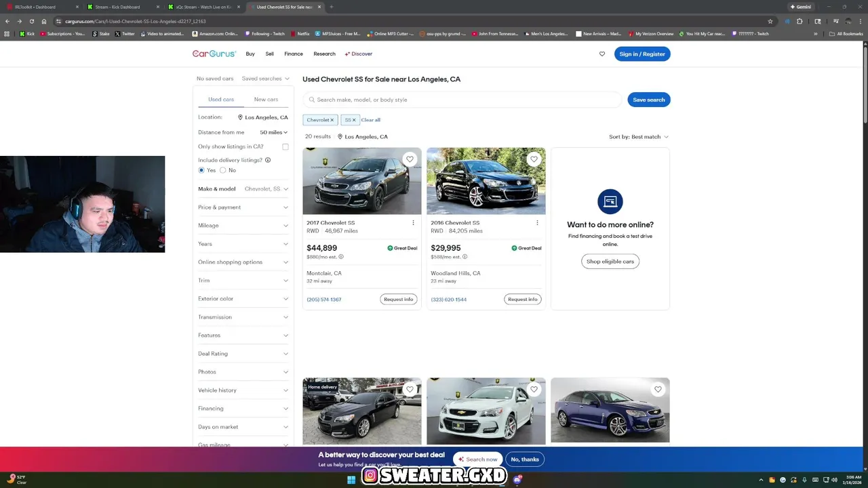Open a new browser tab with plus
868x488 pixels.
click(331, 7)
